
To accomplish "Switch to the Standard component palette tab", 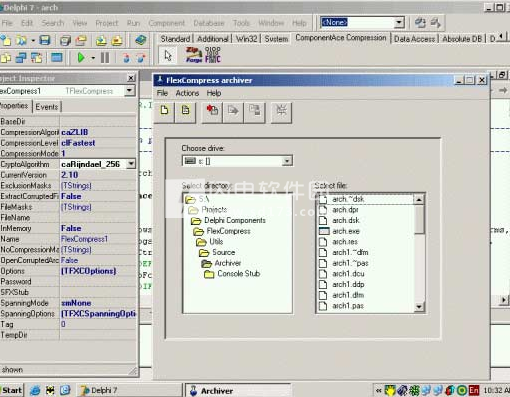I will pos(175,39).
